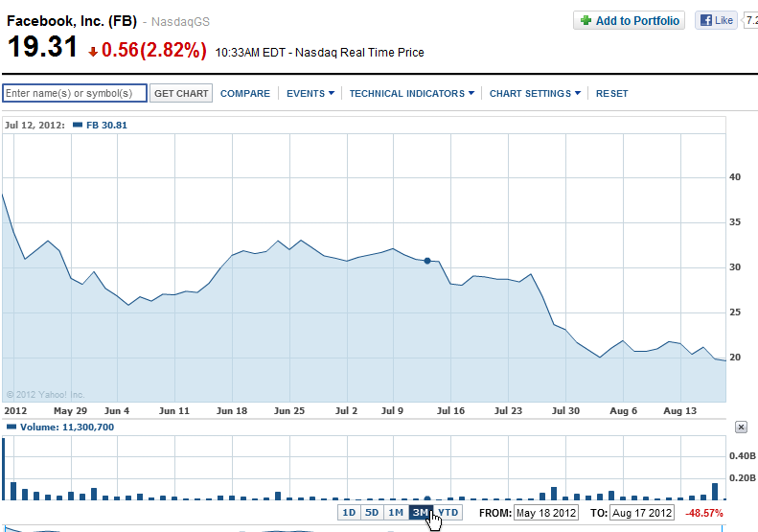The image size is (758, 532).
Task: Open the Chart Settings dropdown
Action: point(535,94)
